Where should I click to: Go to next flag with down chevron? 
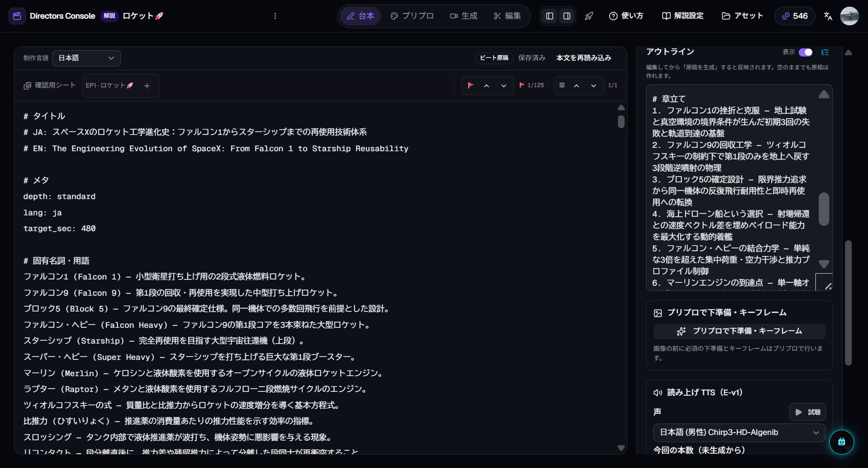(504, 86)
